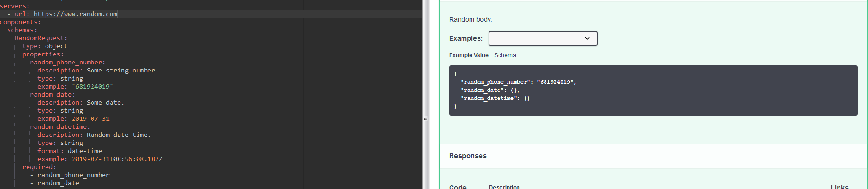Click the example value "681924019" in the editor
868x189 pixels.
pyautogui.click(x=92, y=87)
